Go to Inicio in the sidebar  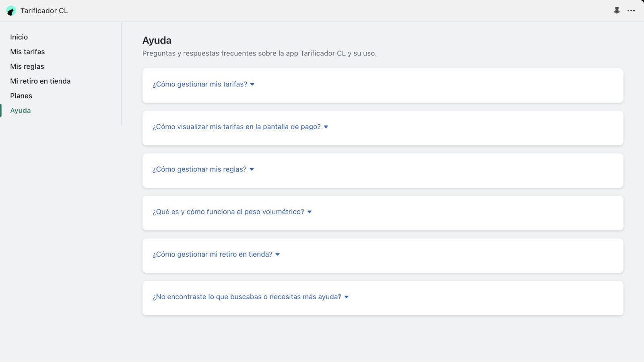coord(19,37)
